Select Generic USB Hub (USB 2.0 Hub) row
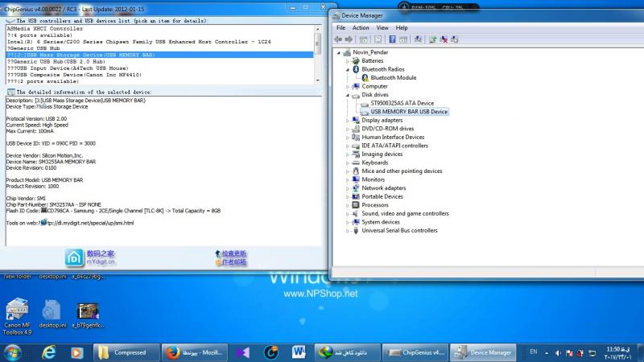The height and width of the screenshot is (362, 644). click(160, 62)
